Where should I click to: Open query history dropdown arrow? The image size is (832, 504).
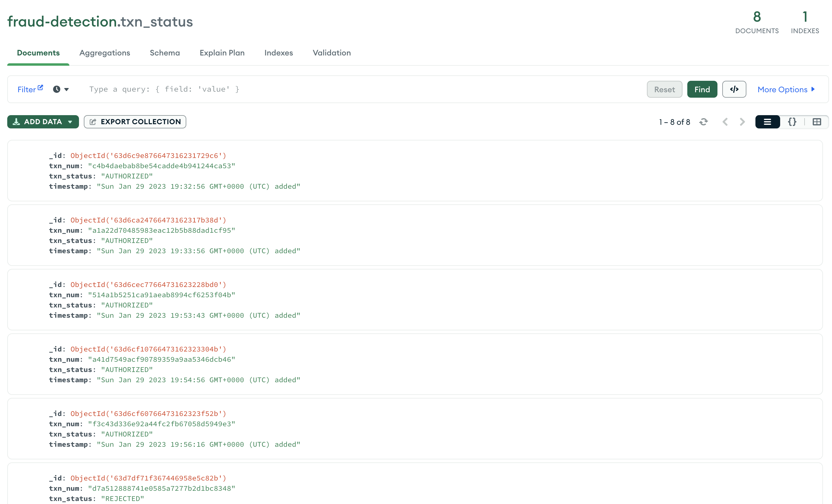tap(67, 90)
